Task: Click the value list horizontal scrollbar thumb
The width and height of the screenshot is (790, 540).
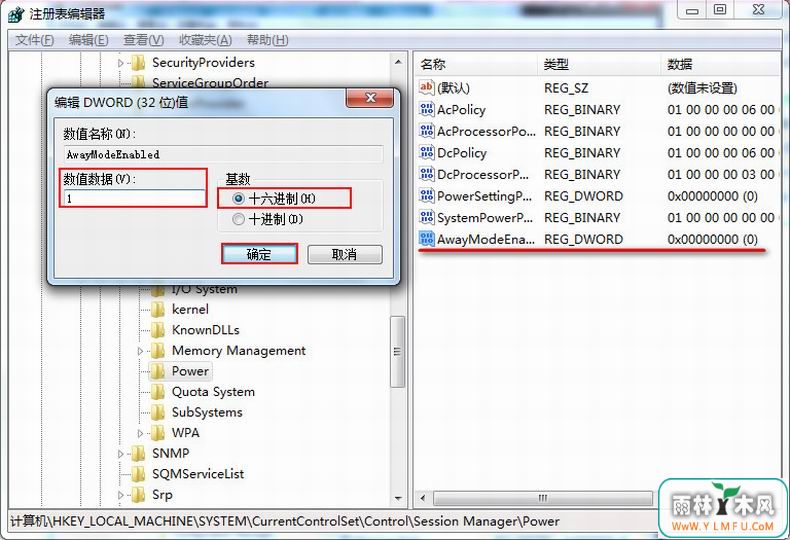Action: (x=543, y=498)
